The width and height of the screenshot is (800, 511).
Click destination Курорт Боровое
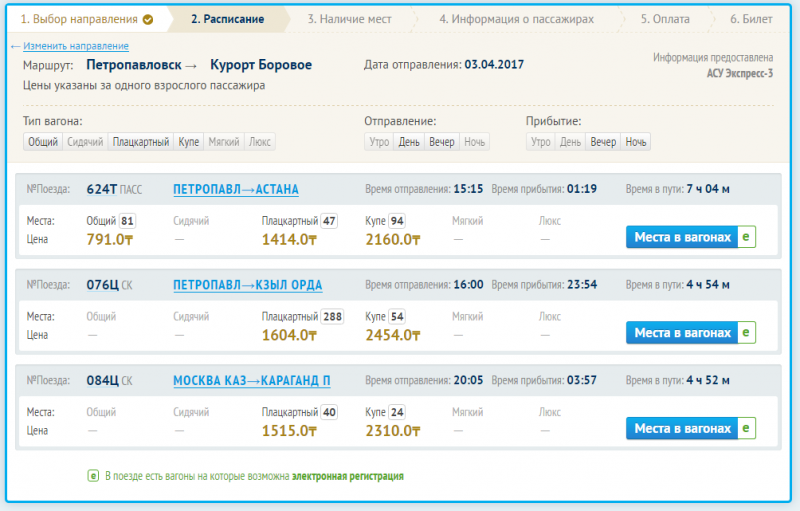tap(261, 65)
